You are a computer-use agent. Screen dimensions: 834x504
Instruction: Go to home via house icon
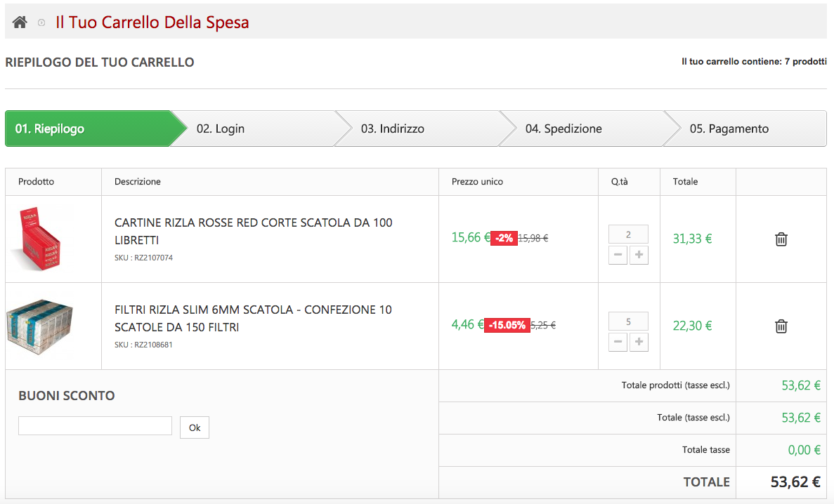point(20,22)
